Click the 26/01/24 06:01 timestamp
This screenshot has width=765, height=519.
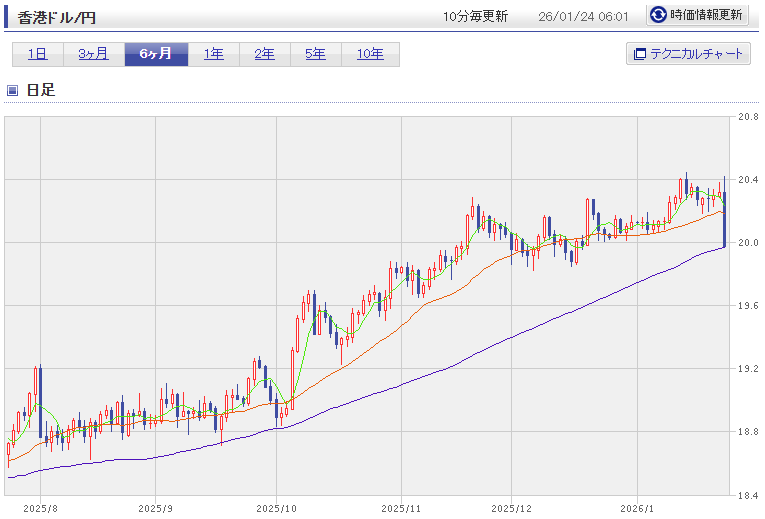(x=583, y=16)
